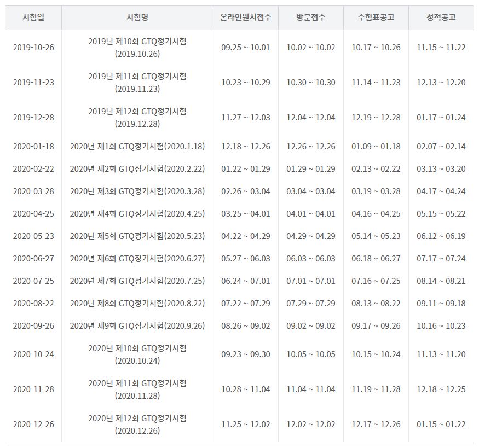479x448 pixels.
Task: Click online registration period 02.26 ~ 03.04
Action: click(246, 191)
